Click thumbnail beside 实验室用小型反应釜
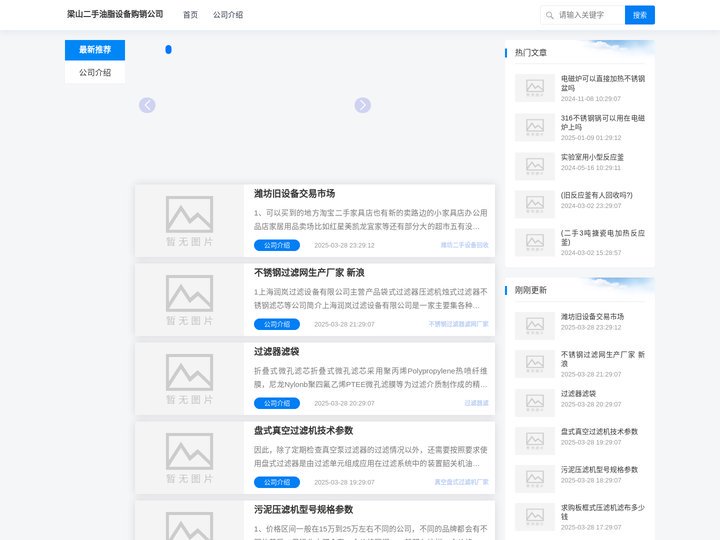This screenshot has height=540, width=720. click(534, 166)
